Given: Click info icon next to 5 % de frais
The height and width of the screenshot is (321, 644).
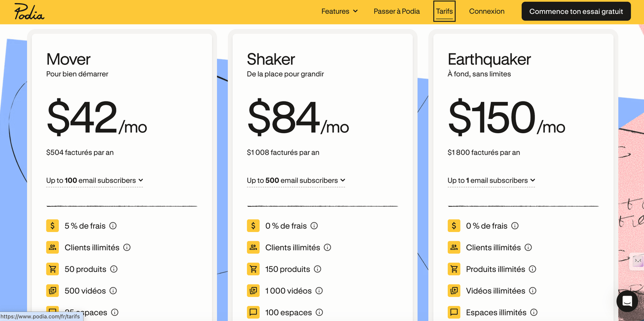Looking at the screenshot, I should (x=113, y=226).
